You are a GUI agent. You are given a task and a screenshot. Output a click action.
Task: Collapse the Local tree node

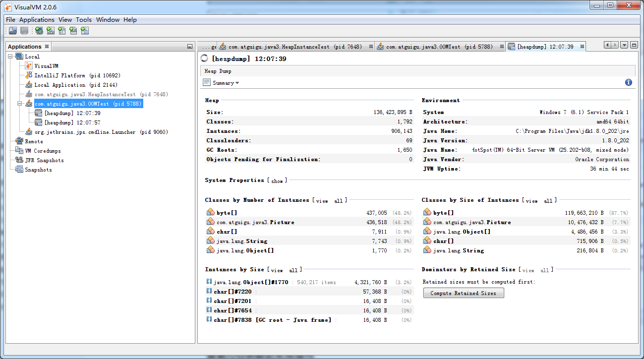tap(11, 57)
